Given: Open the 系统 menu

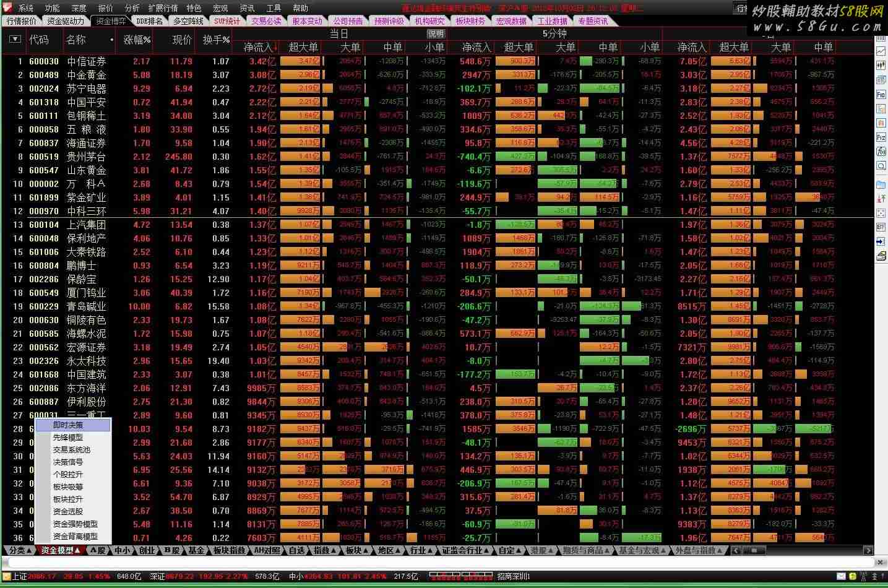Looking at the screenshot, I should point(26,8).
